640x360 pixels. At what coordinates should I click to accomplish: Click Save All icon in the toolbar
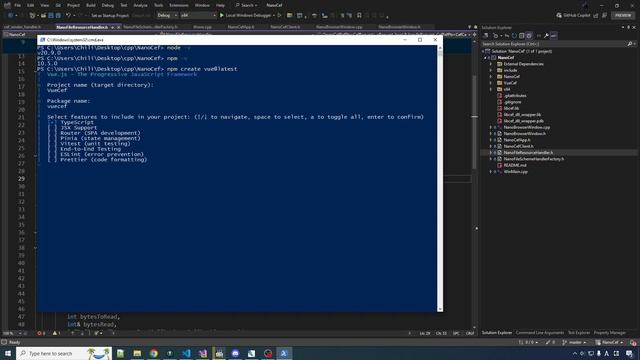pos(58,16)
